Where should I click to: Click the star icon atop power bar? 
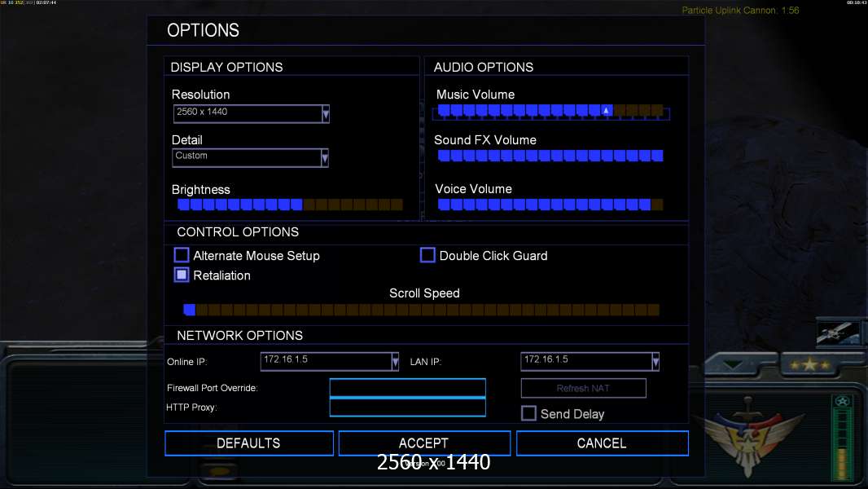[x=843, y=402]
